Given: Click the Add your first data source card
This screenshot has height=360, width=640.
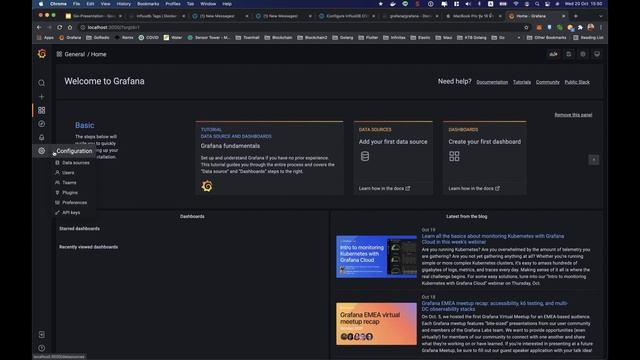Looking at the screenshot, I should [x=393, y=158].
